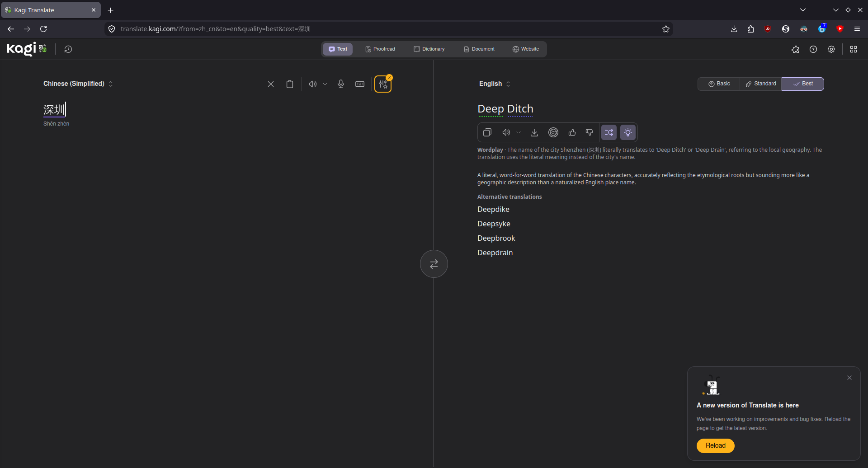Open Kagi apps grid menu
868x468 pixels.
[x=854, y=49]
